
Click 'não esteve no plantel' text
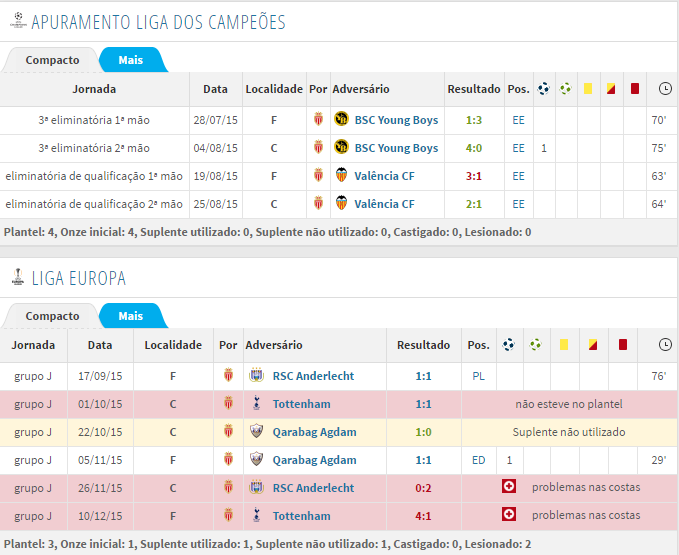569,404
